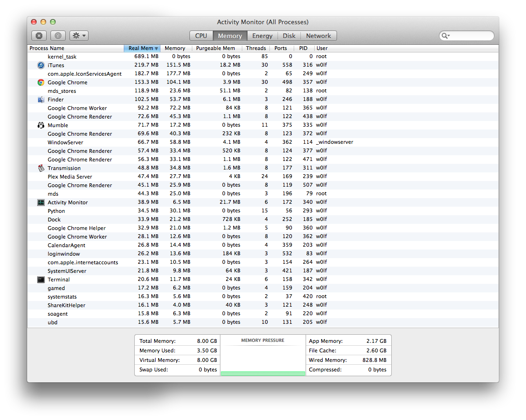
Task: Click the Mumble app icon in list
Action: [x=41, y=125]
